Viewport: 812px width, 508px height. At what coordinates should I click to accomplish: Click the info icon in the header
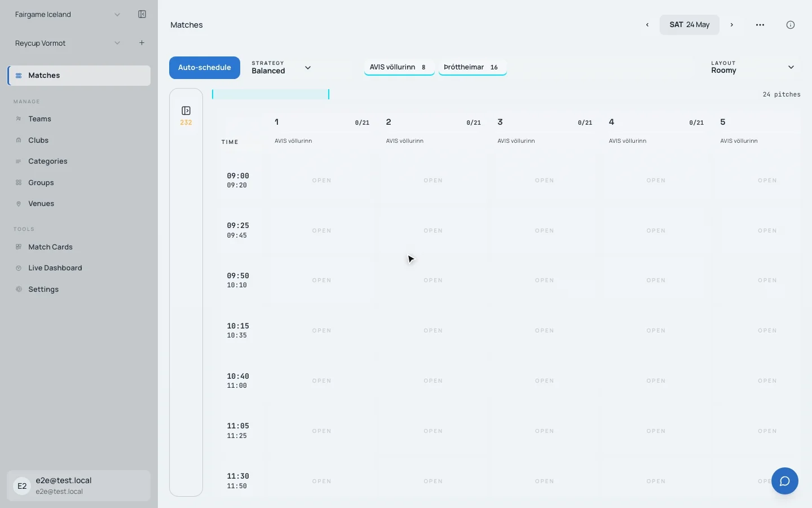click(x=790, y=25)
